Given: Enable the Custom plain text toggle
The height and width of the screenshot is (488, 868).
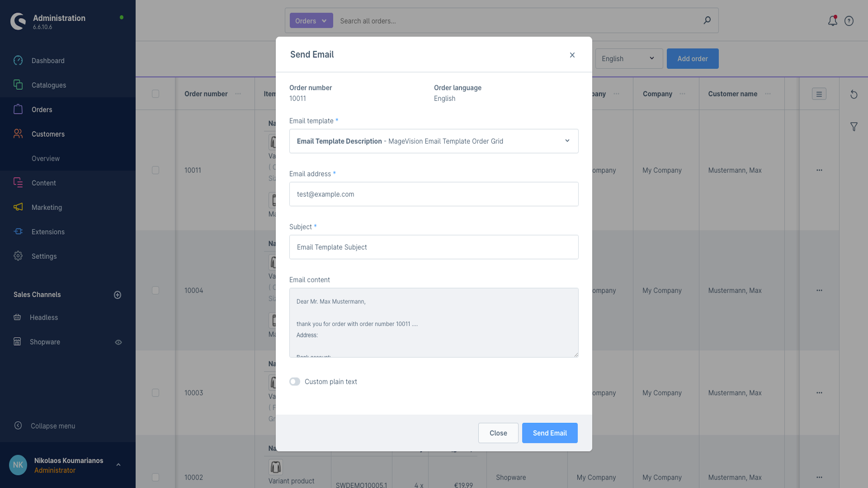Looking at the screenshot, I should coord(295,382).
